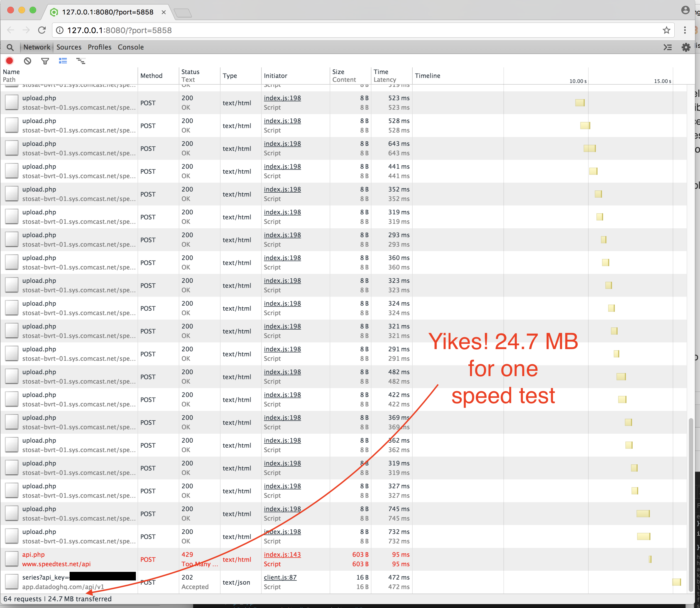Click the vertical scrollbar thumb of the request list
The image size is (700, 608).
691,506
